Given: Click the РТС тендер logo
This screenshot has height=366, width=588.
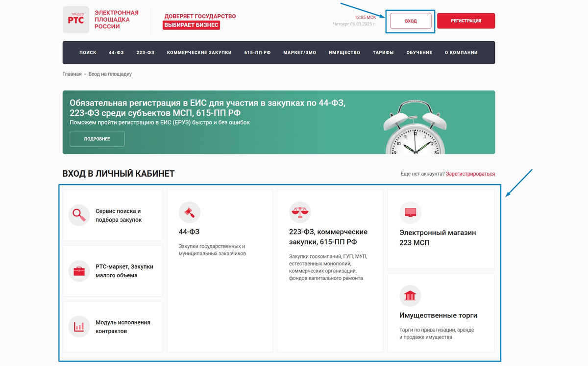Looking at the screenshot, I should tap(75, 20).
